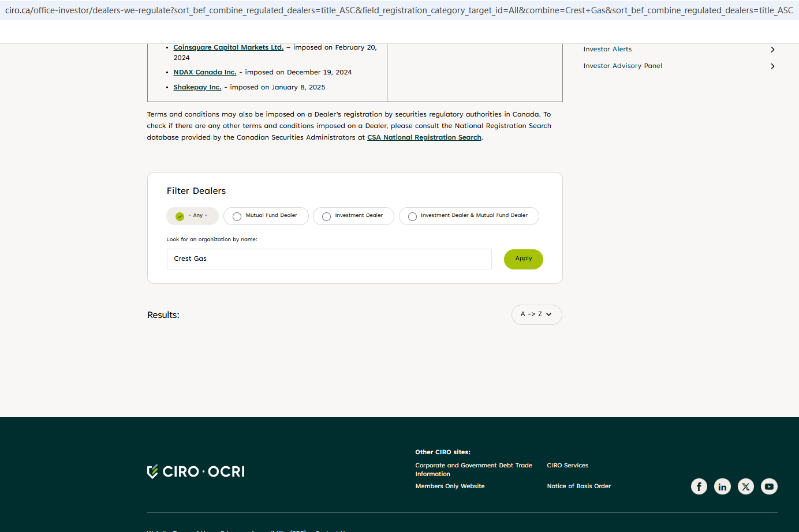Image resolution: width=799 pixels, height=532 pixels.
Task: Click "Look for an organization by name:" label
Action: pos(212,239)
